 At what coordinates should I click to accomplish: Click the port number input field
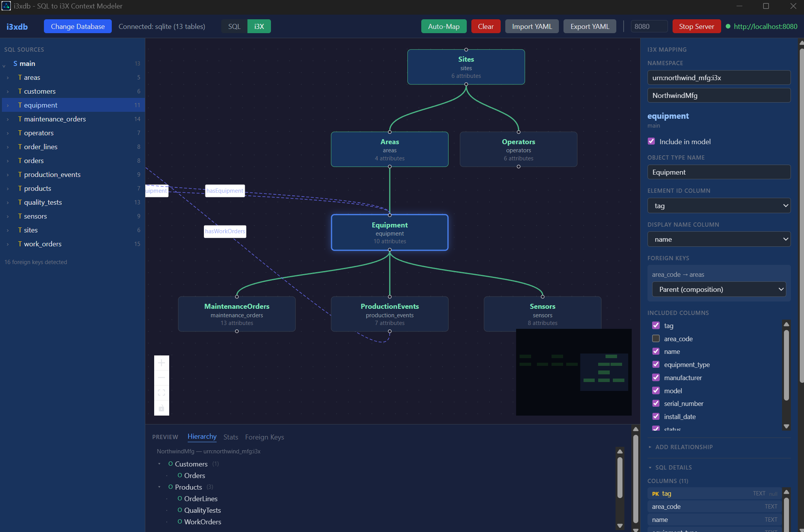click(x=649, y=26)
